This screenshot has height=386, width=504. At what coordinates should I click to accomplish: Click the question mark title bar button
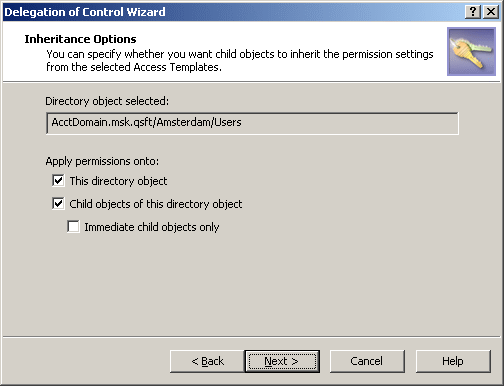pyautogui.click(x=473, y=12)
